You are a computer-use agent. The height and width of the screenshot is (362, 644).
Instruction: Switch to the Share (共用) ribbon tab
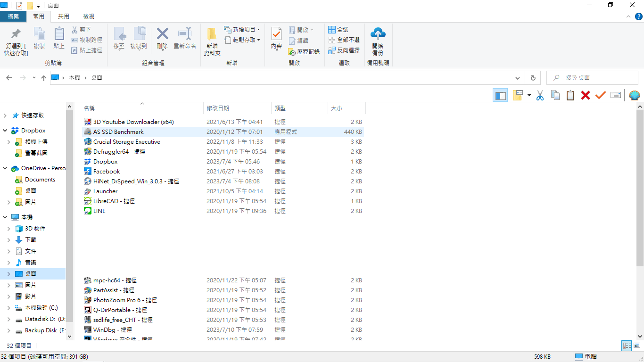click(x=63, y=16)
